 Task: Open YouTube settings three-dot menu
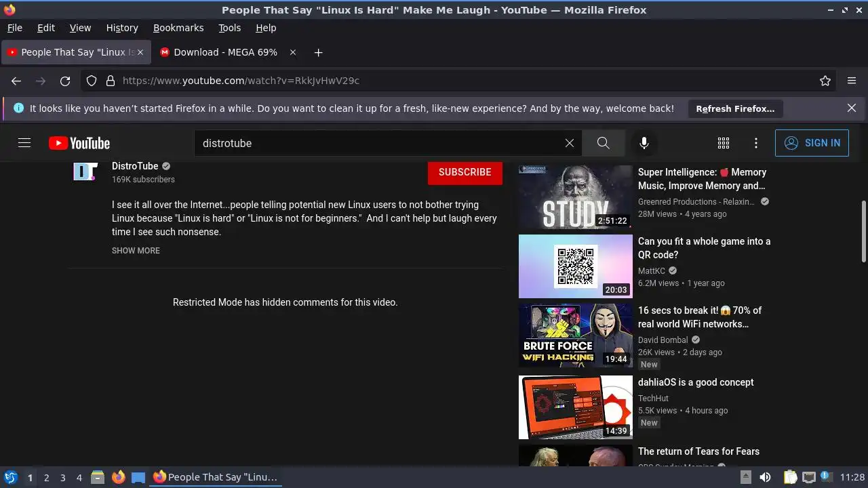(756, 143)
